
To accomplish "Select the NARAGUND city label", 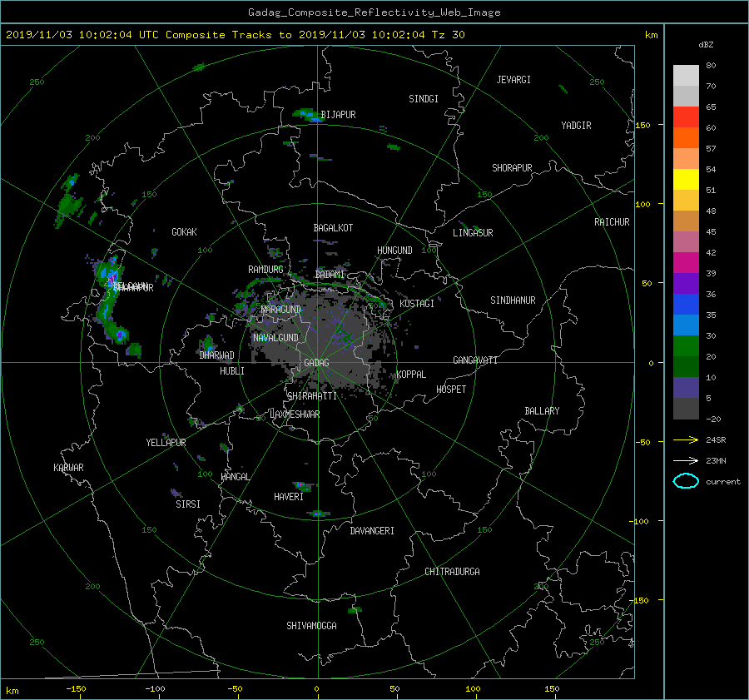I will click(x=281, y=310).
